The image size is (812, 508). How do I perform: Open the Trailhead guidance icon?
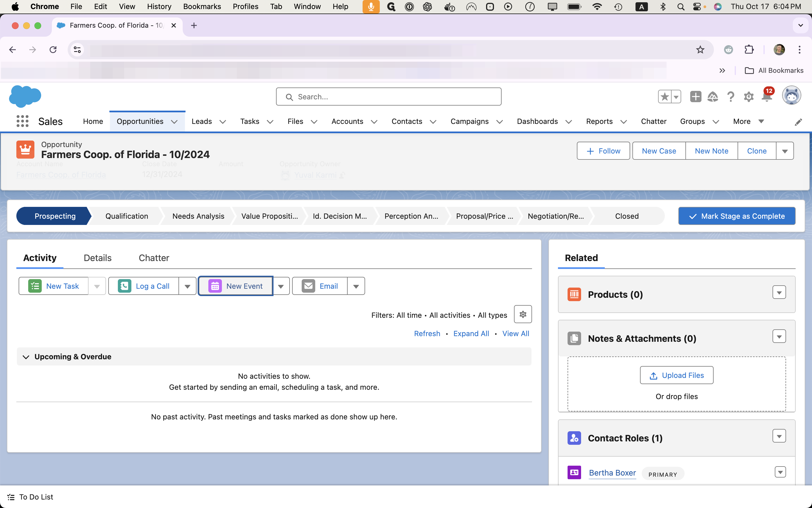tap(713, 97)
